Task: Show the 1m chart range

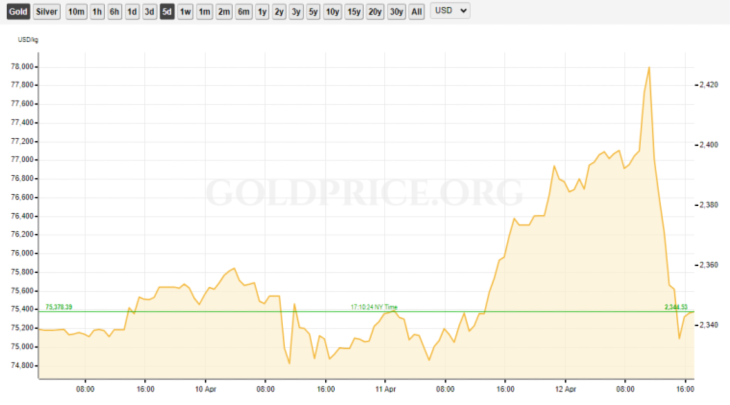Action: coord(204,12)
